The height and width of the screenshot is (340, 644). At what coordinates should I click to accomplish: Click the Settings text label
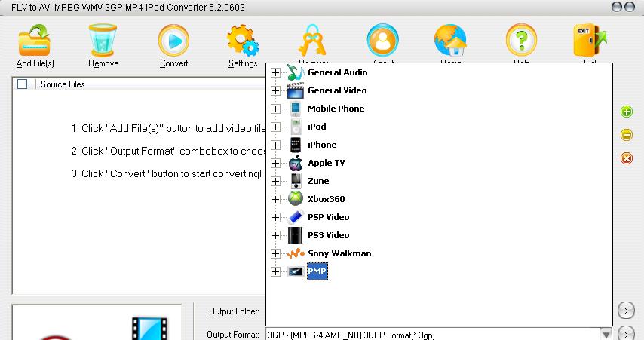(243, 63)
